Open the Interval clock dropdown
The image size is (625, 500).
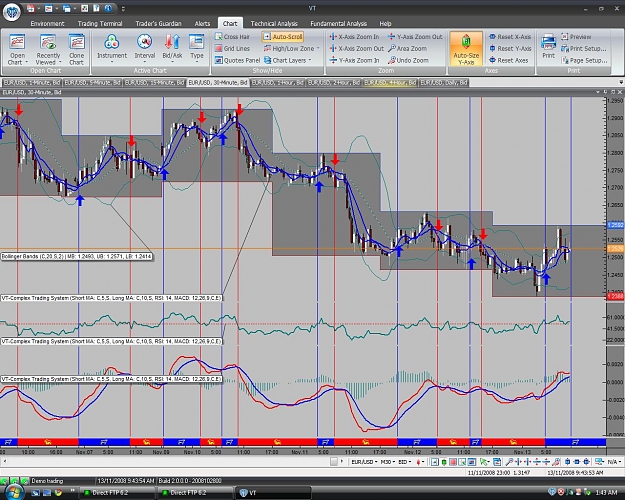pos(144,49)
